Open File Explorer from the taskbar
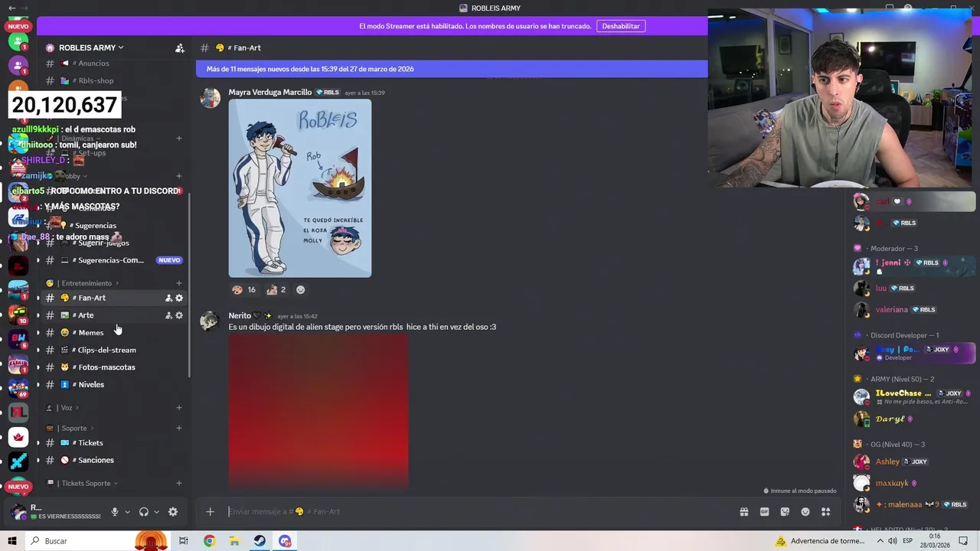The width and height of the screenshot is (980, 551). pyautogui.click(x=234, y=541)
